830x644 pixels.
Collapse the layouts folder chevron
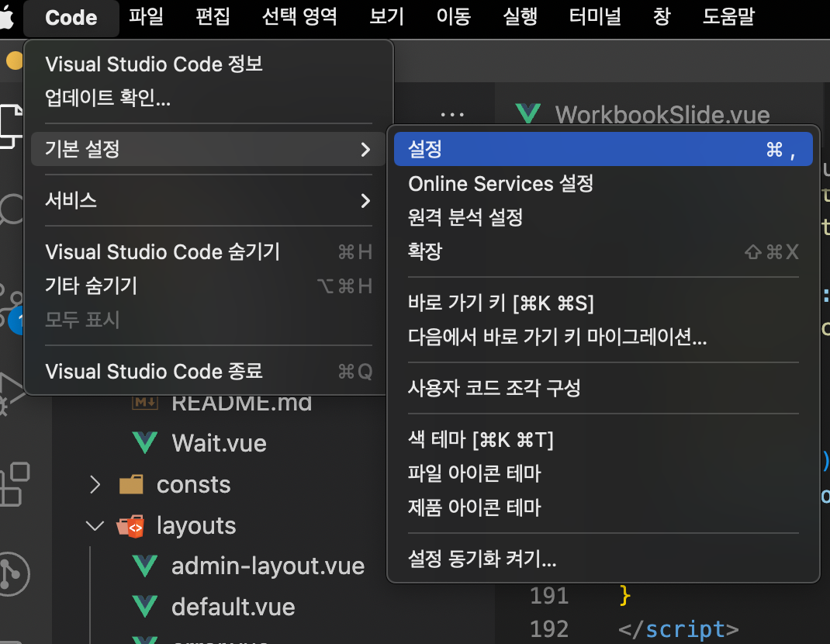coord(95,525)
